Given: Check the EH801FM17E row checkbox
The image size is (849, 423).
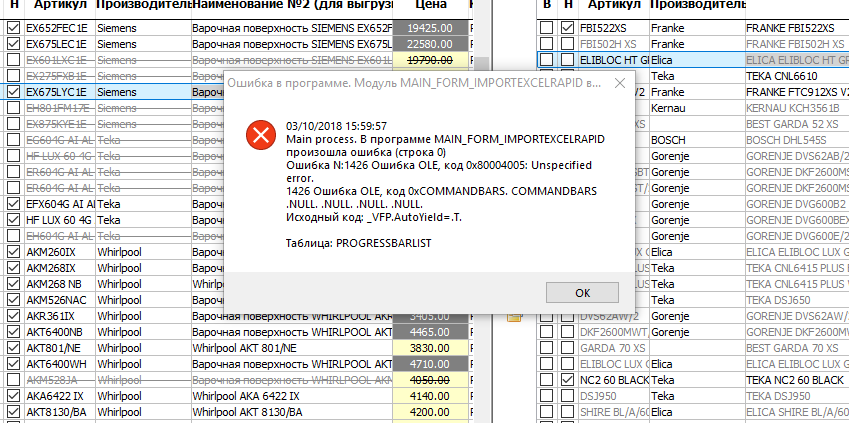Looking at the screenshot, I should [x=14, y=108].
